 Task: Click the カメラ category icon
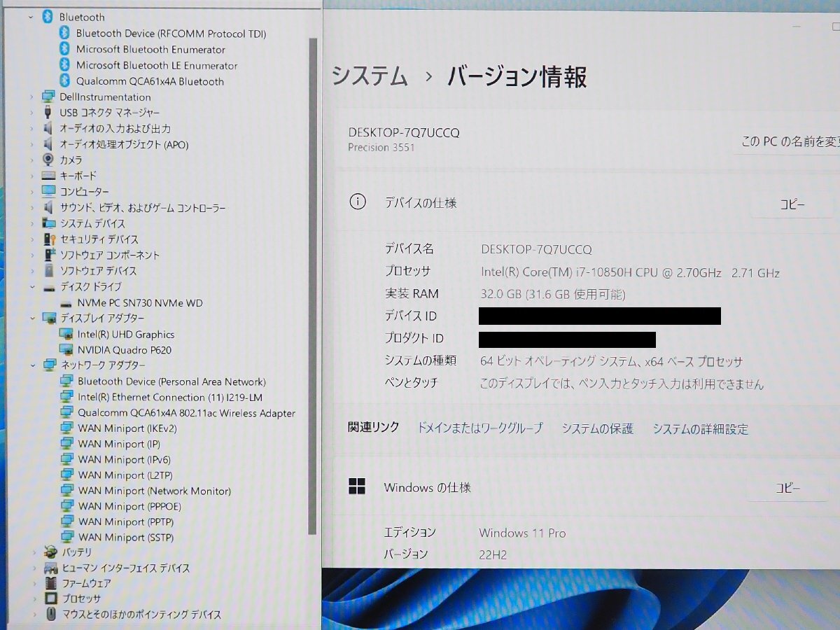[x=48, y=160]
